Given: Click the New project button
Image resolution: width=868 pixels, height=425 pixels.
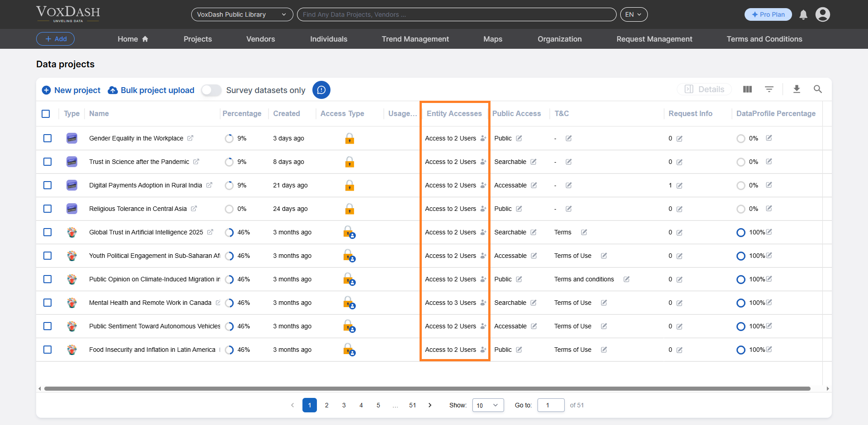Looking at the screenshot, I should 71,90.
